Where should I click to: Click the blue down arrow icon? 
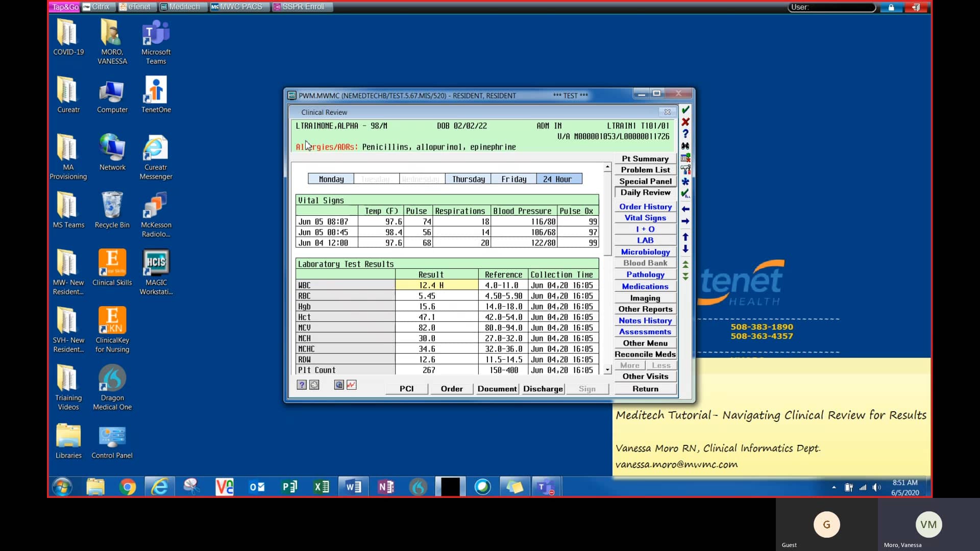point(685,249)
